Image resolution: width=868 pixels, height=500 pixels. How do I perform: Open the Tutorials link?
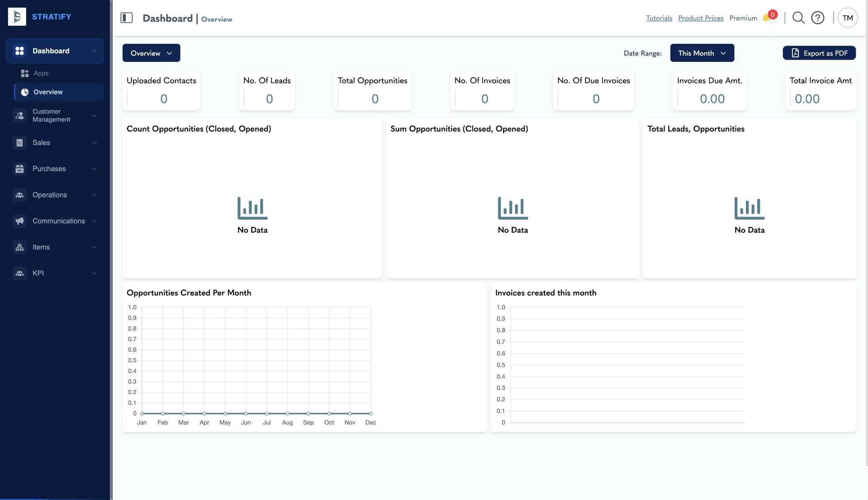coord(659,18)
